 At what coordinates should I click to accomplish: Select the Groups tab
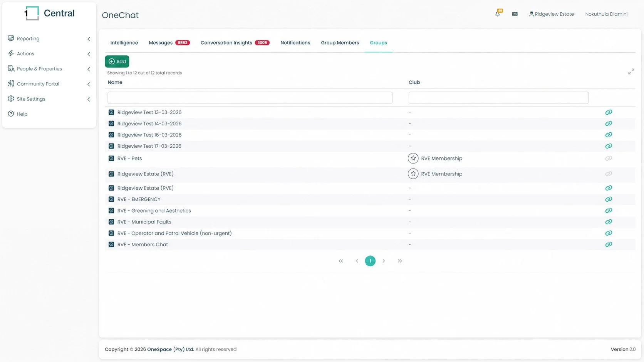coord(378,43)
